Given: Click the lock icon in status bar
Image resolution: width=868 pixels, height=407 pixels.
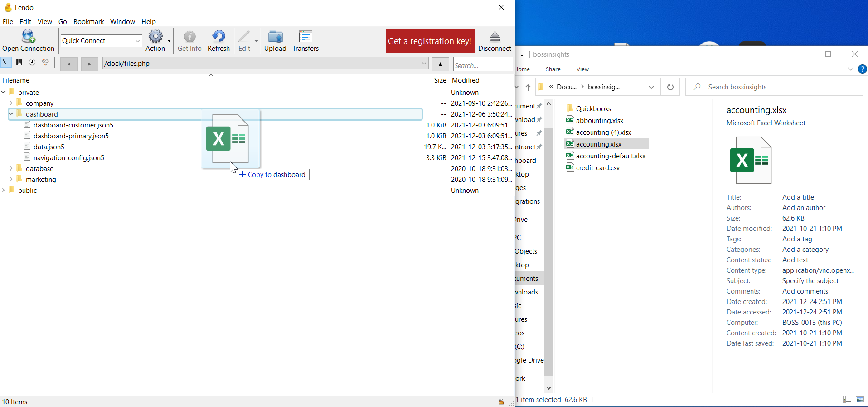Looking at the screenshot, I should [501, 402].
